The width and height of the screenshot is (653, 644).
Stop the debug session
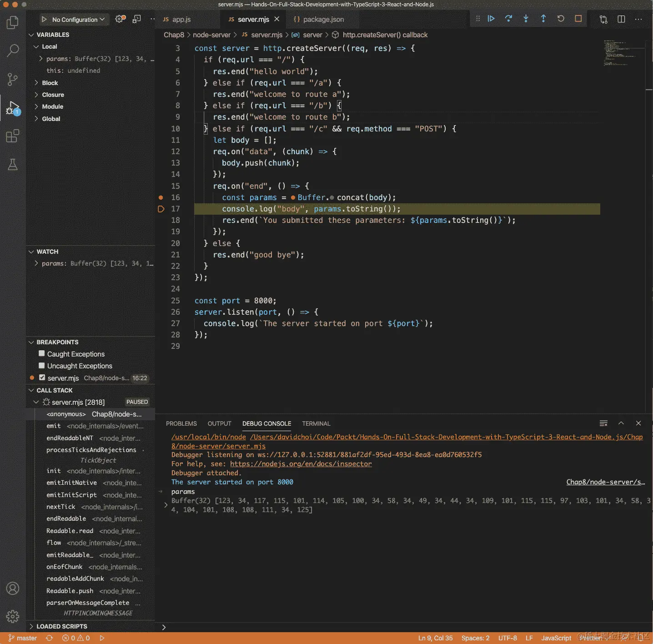pyautogui.click(x=578, y=19)
